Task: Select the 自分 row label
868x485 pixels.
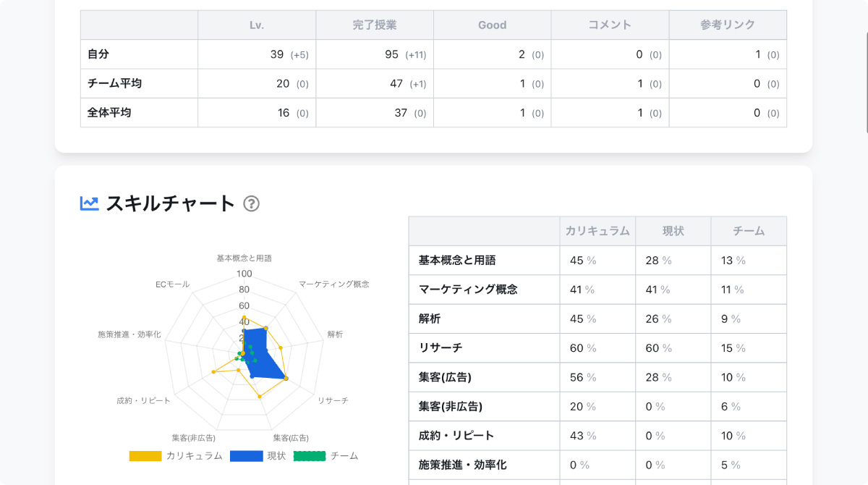Action: point(98,54)
